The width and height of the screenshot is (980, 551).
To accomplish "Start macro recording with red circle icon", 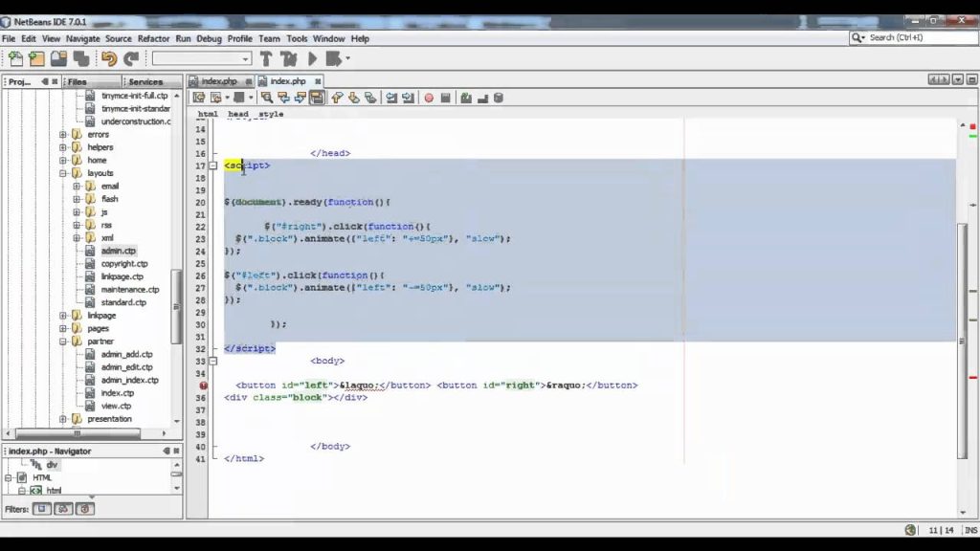I will (x=429, y=99).
